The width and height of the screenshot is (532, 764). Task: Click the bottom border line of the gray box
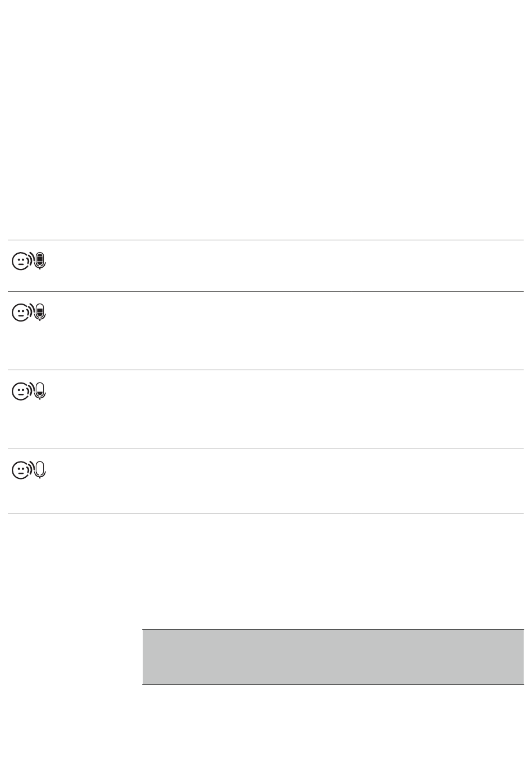pos(333,684)
